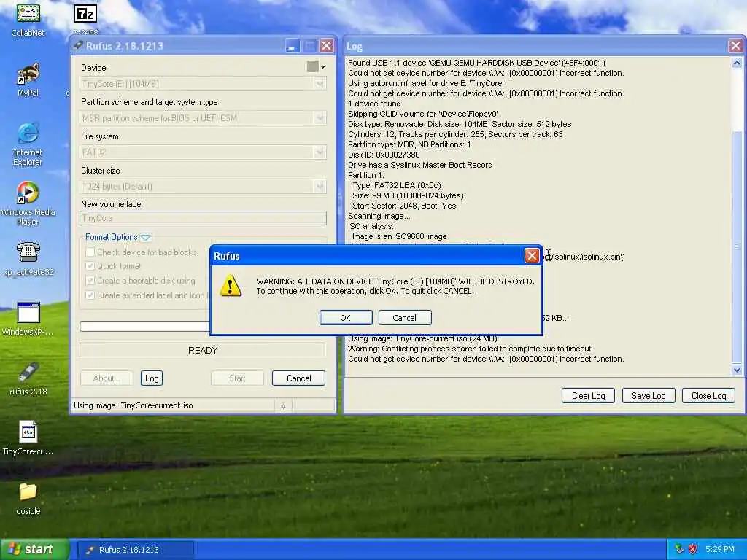Click the hash '#' icon in Rufus status bar
This screenshot has width=747, height=560.
pos(284,406)
